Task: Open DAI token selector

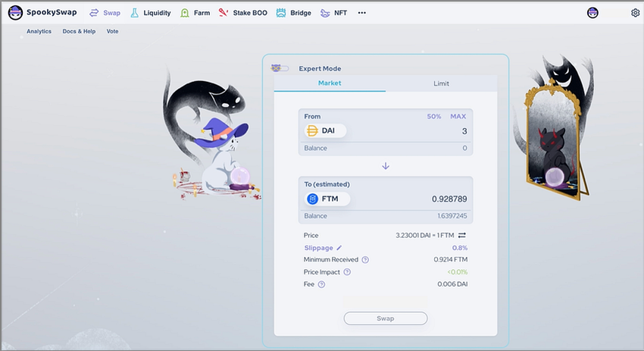Action: click(x=325, y=130)
